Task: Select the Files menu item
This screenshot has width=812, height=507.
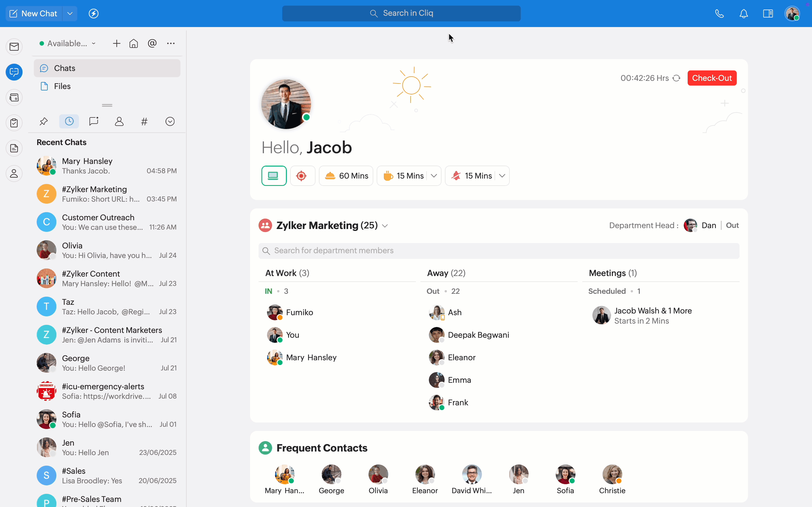Action: [62, 86]
